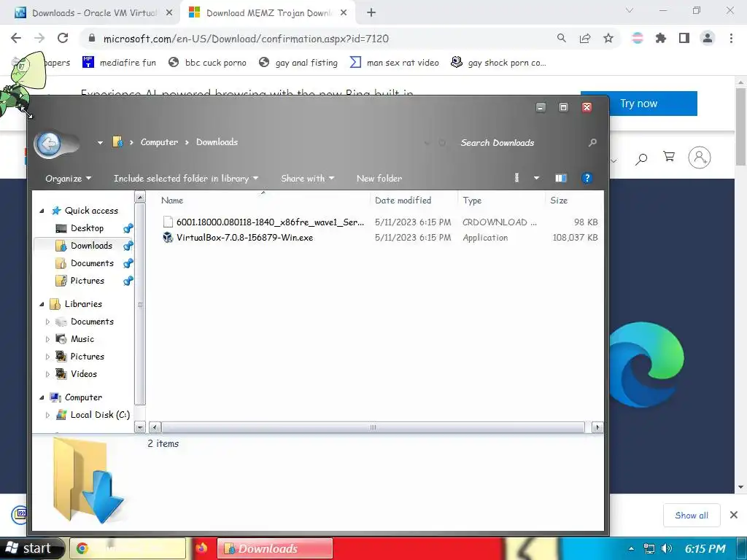The width and height of the screenshot is (747, 560).
Task: Click the Explorer back navigation button
Action: coord(49,144)
